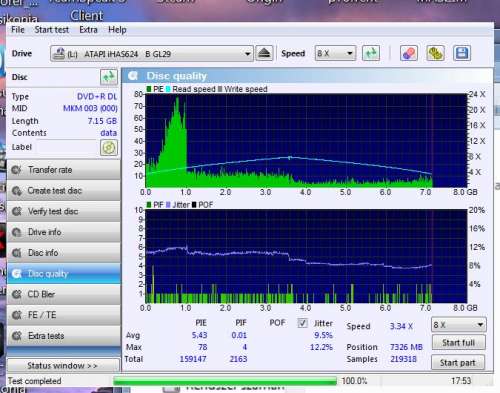The height and width of the screenshot is (393, 500).
Task: Click the Start part button
Action: point(458,363)
